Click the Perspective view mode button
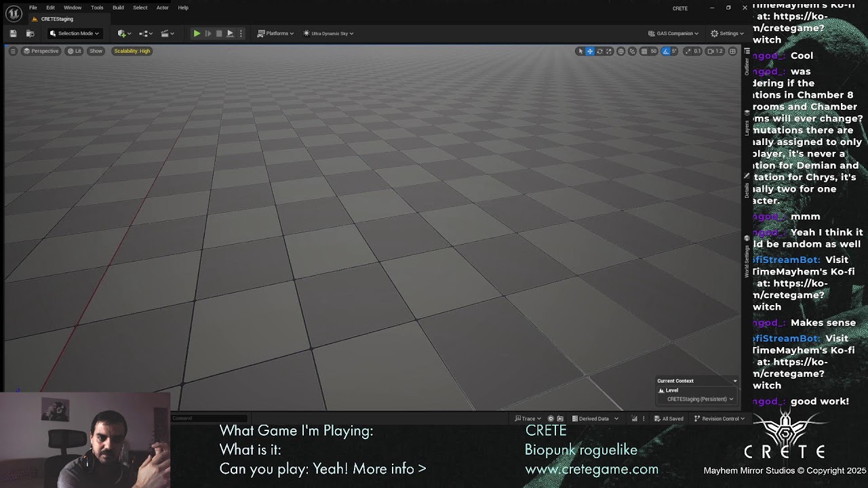This screenshot has width=868, height=488. coord(41,51)
